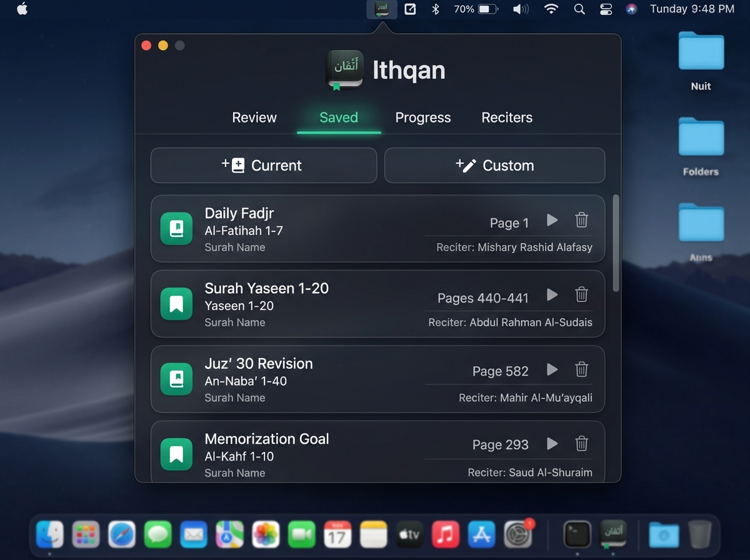This screenshot has width=750, height=560.
Task: Open Finder in the Dock
Action: (x=49, y=535)
